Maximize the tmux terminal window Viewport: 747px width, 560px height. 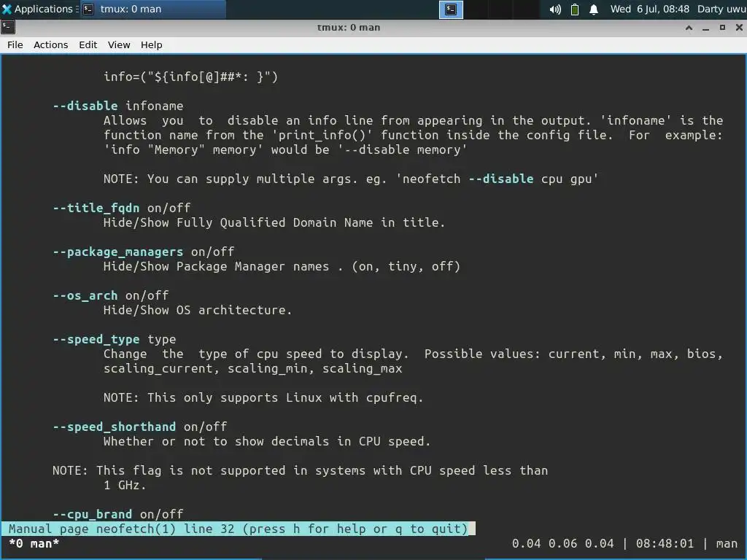click(x=722, y=28)
